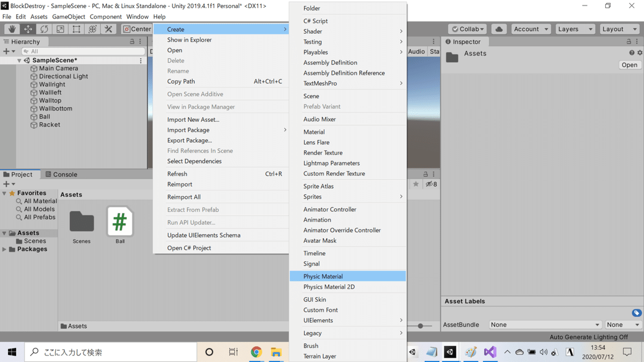
Task: Open the Import Package submenu
Action: point(221,130)
